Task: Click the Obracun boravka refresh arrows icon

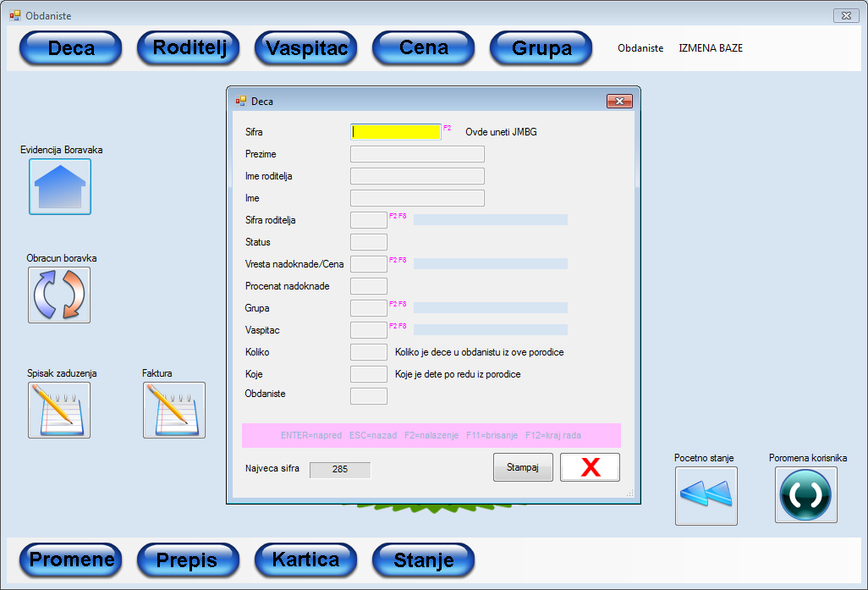Action: (x=59, y=295)
